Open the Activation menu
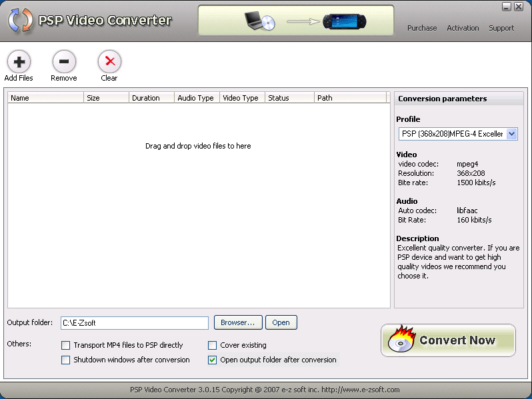Image resolution: width=532 pixels, height=399 pixels. [x=463, y=28]
